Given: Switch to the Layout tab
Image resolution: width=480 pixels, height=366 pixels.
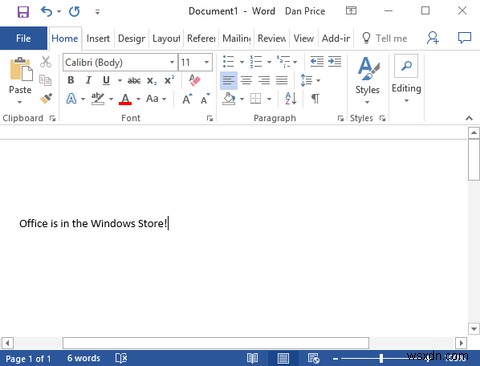Looking at the screenshot, I should tap(166, 38).
